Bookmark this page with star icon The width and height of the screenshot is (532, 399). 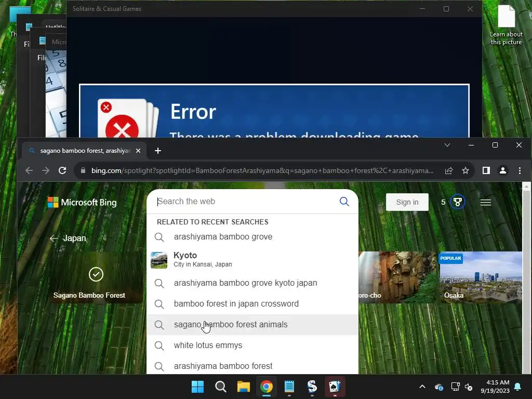coord(465,170)
